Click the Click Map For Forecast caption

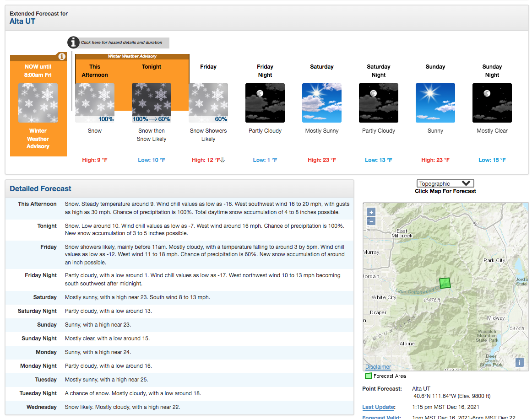click(x=445, y=191)
